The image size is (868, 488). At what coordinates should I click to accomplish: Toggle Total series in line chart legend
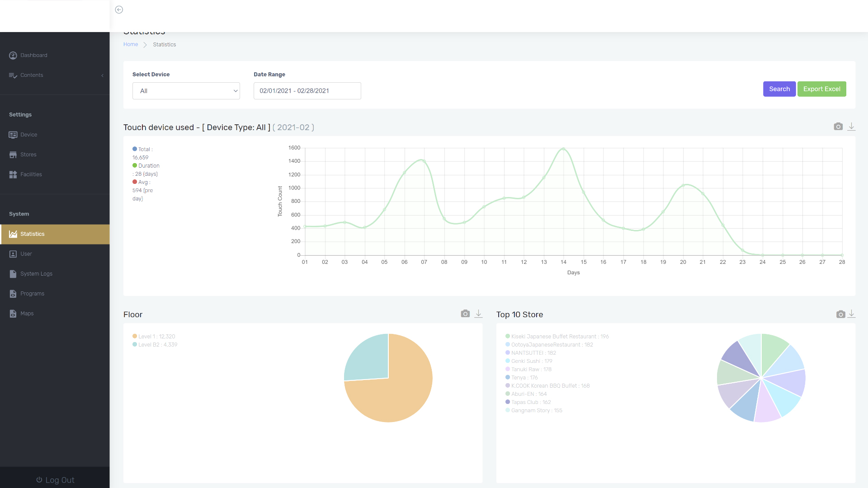tap(145, 149)
